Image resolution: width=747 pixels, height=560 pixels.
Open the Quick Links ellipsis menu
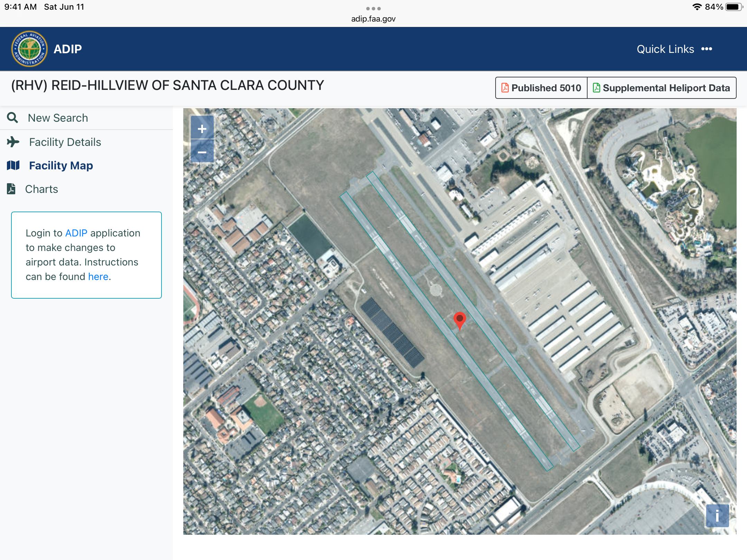click(707, 49)
